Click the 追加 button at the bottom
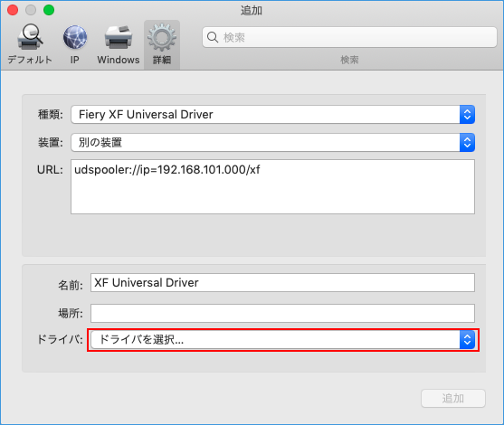This screenshot has height=425, width=504. coord(453,399)
